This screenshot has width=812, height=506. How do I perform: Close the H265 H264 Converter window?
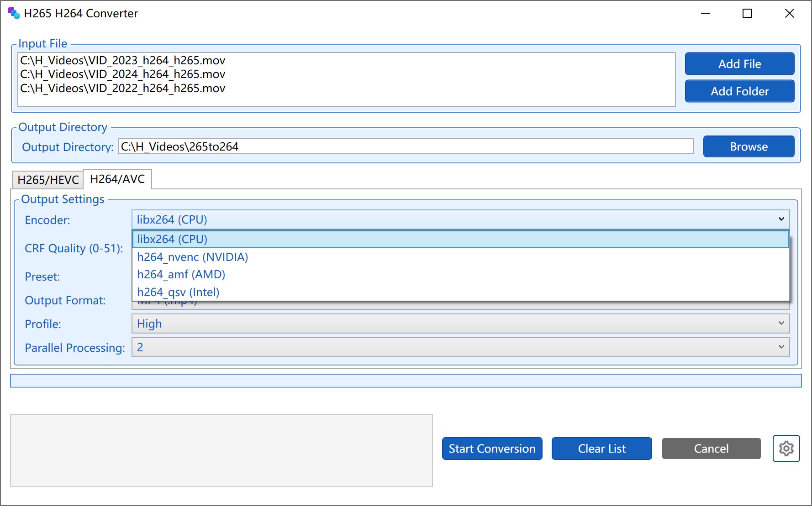pyautogui.click(x=789, y=13)
